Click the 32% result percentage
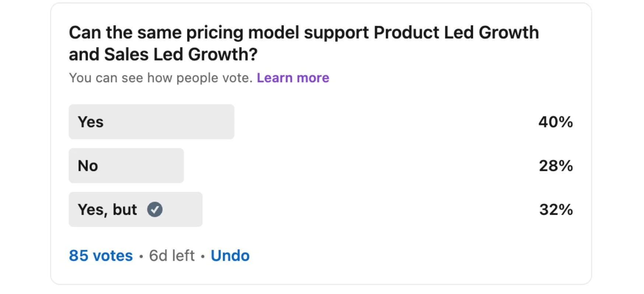This screenshot has height=294, width=644. pos(556,210)
